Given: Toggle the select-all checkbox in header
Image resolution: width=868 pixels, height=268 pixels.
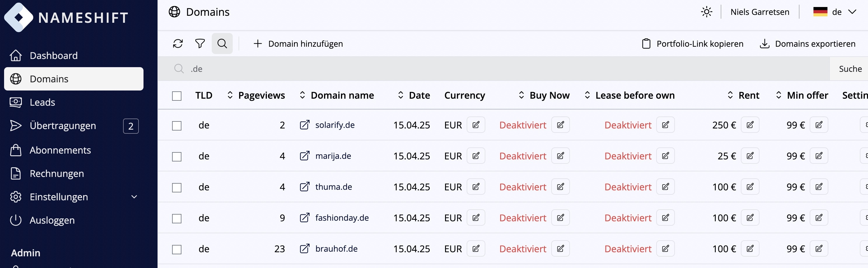Looking at the screenshot, I should point(176,96).
